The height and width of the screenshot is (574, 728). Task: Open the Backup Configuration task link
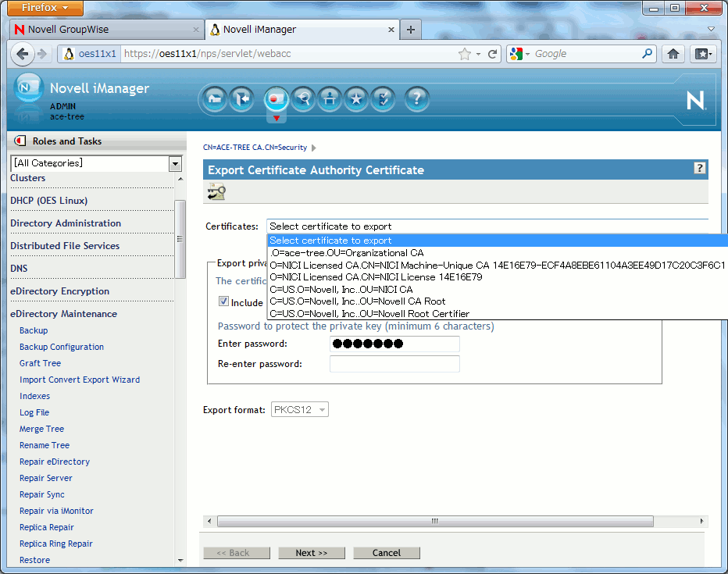click(x=62, y=347)
